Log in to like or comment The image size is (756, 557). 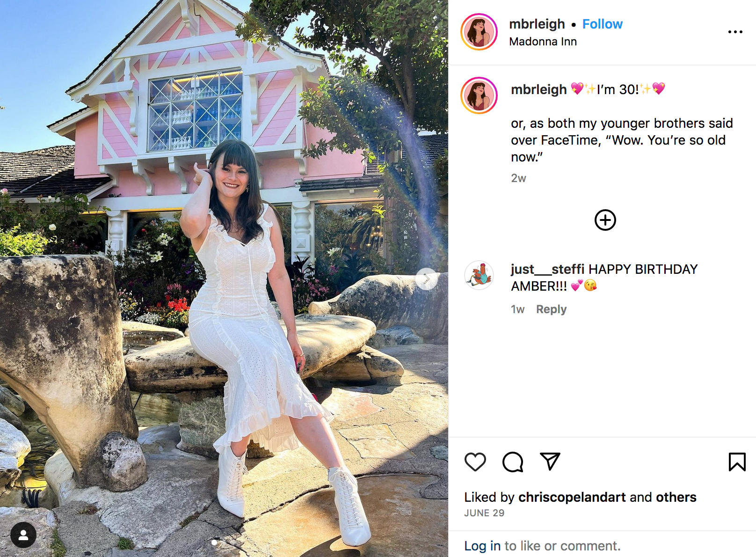coord(482,546)
